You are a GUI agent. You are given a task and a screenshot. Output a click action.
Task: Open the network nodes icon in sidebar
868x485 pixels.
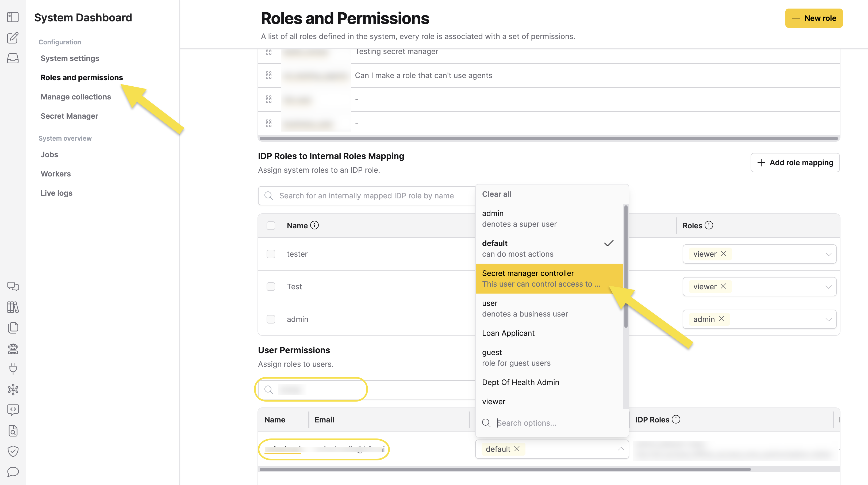click(13, 389)
